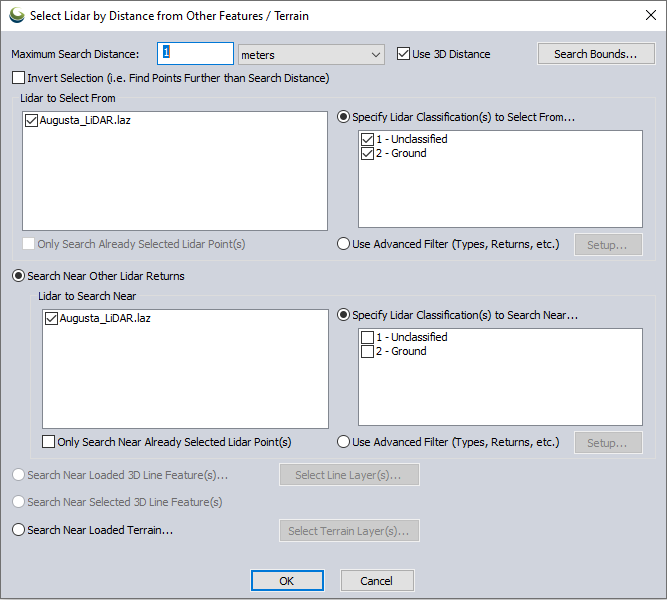Screen dimensions: 667x600
Task: Click the Search Bounds button
Action: tap(595, 54)
